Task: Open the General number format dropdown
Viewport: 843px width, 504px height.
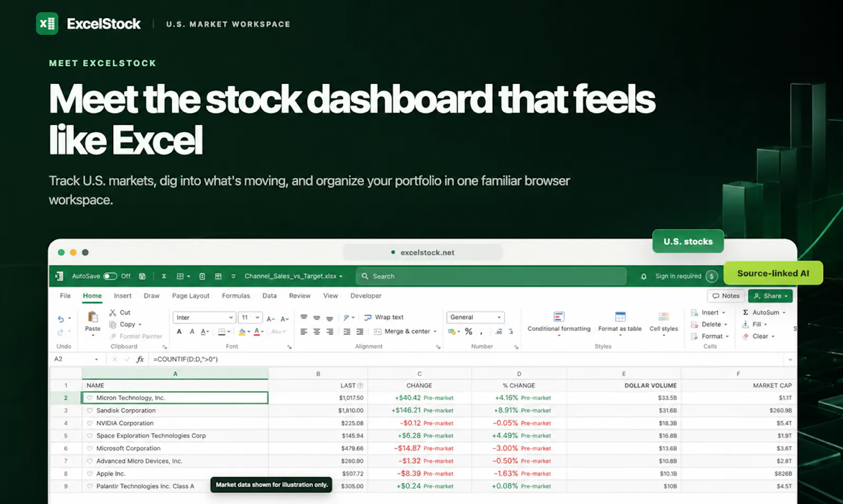Action: pyautogui.click(x=475, y=317)
